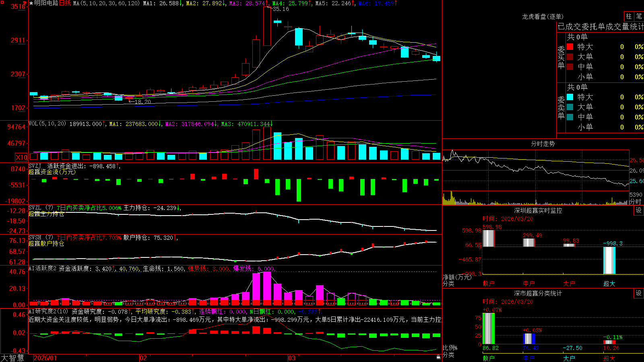Click the 35.16 high price label
The width and height of the screenshot is (644, 362).
281,9
